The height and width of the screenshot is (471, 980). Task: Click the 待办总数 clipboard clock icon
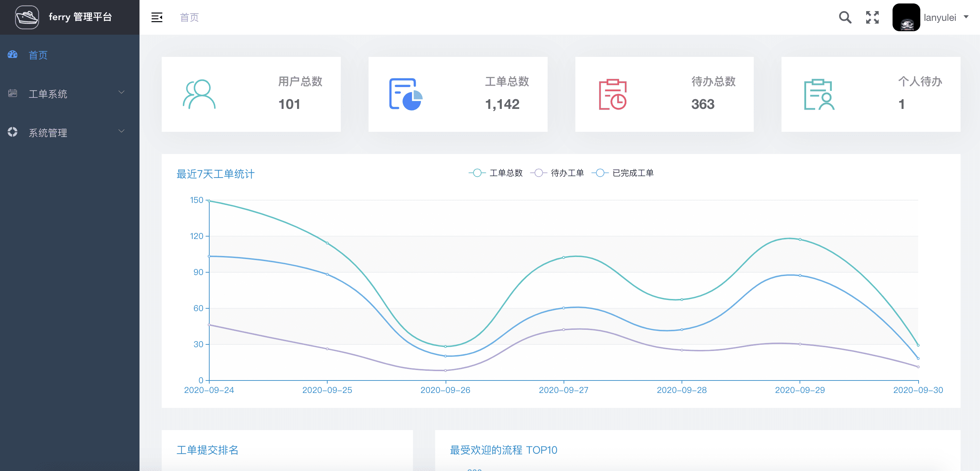pyautogui.click(x=612, y=94)
